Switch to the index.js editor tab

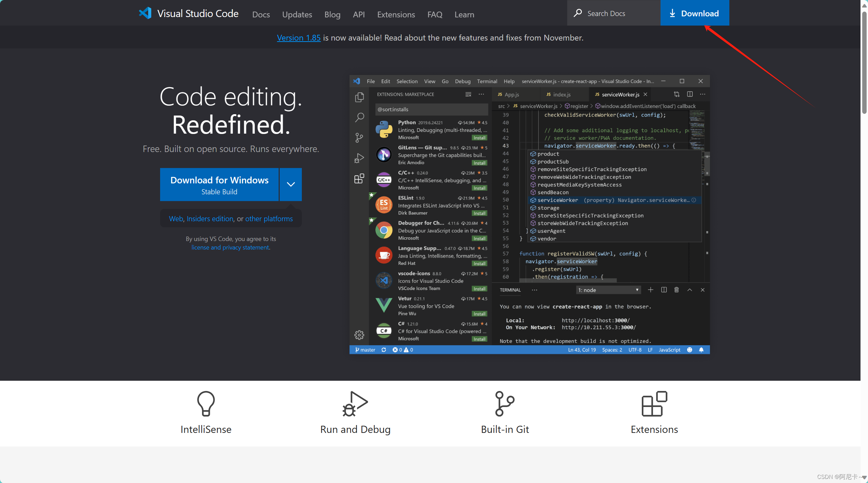(564, 94)
